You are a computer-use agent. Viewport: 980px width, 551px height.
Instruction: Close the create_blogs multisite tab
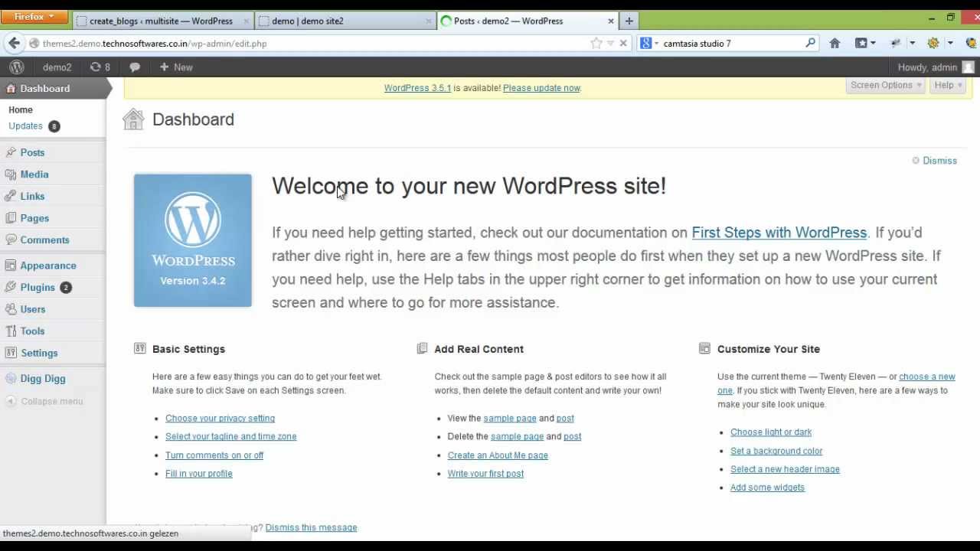(x=247, y=21)
